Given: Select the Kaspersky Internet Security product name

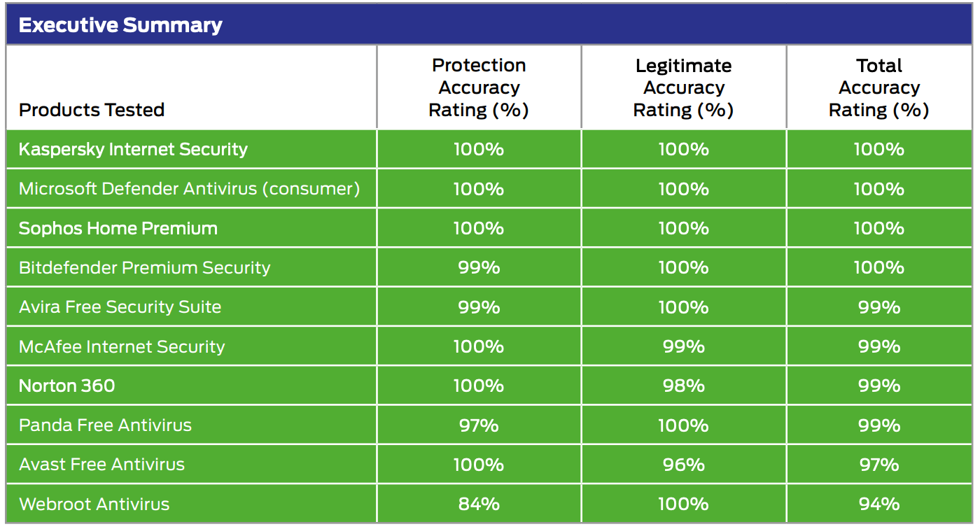Looking at the screenshot, I should pos(133,150).
